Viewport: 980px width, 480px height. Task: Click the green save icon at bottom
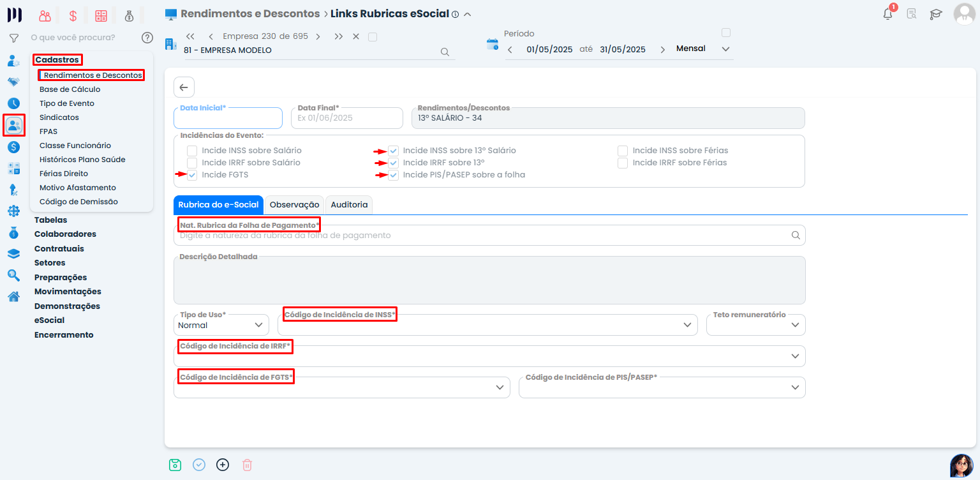[x=175, y=465]
